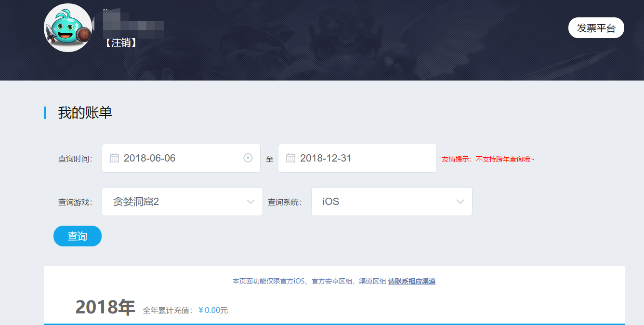Image resolution: width=644 pixels, height=325 pixels.
Task: Click the end date field showing 2018-12-31
Action: [x=357, y=158]
